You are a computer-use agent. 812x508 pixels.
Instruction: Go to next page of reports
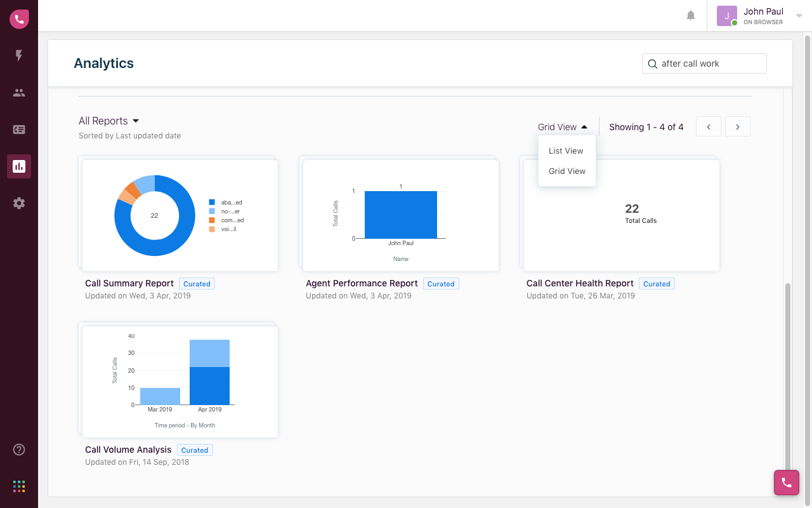tap(738, 126)
